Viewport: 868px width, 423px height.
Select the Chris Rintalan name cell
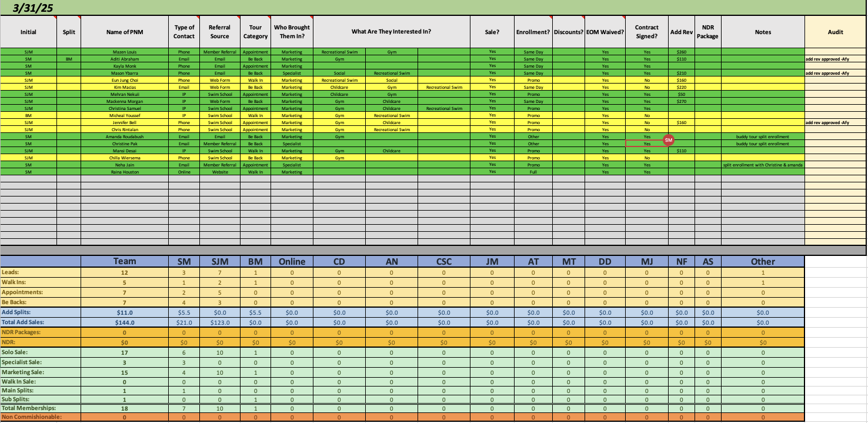click(125, 129)
